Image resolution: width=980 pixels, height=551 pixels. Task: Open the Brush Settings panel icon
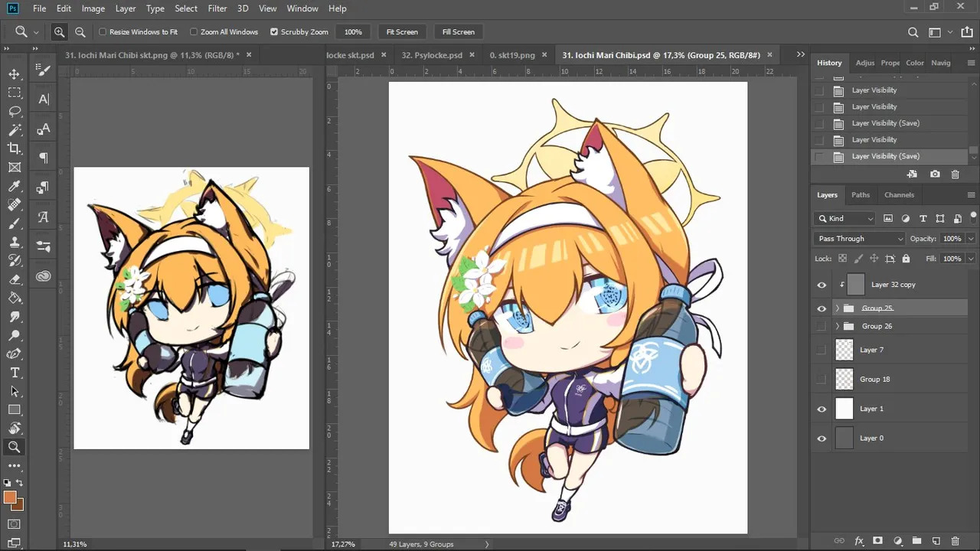44,70
